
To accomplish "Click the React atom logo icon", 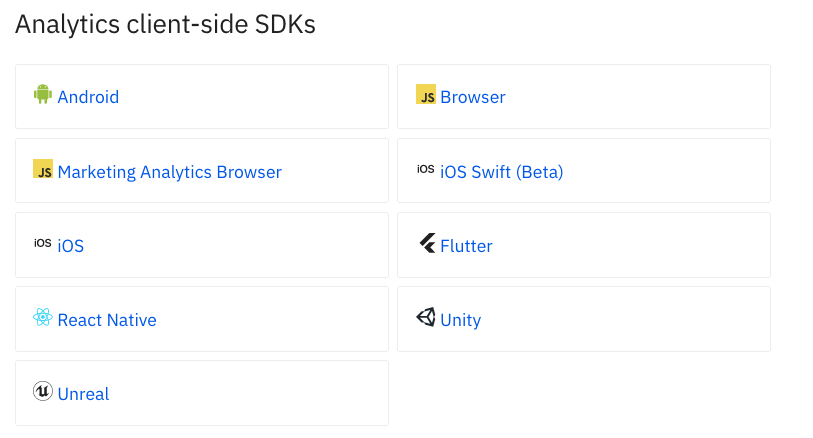I will 43,318.
